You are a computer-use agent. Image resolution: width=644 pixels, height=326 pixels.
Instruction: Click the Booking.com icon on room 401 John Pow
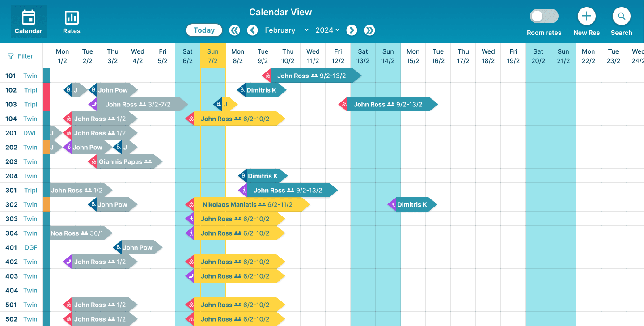118,247
